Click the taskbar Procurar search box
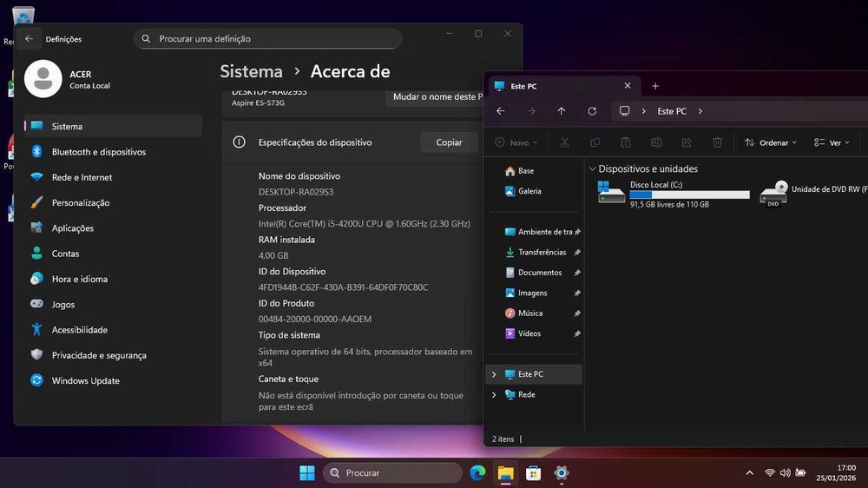 392,473
